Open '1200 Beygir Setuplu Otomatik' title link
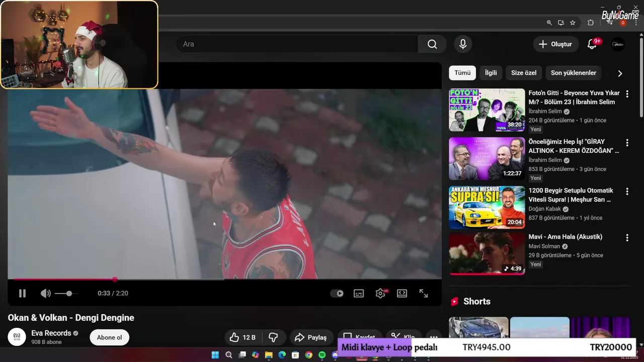644x362 pixels. tap(571, 195)
